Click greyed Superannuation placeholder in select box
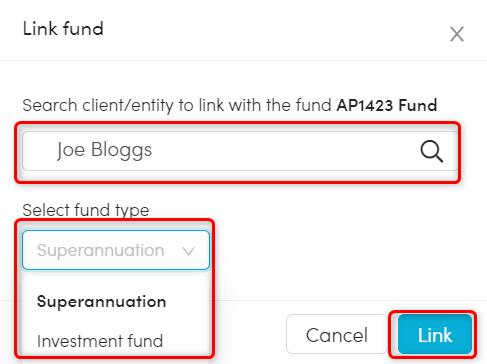The height and width of the screenshot is (364, 487). tap(100, 250)
